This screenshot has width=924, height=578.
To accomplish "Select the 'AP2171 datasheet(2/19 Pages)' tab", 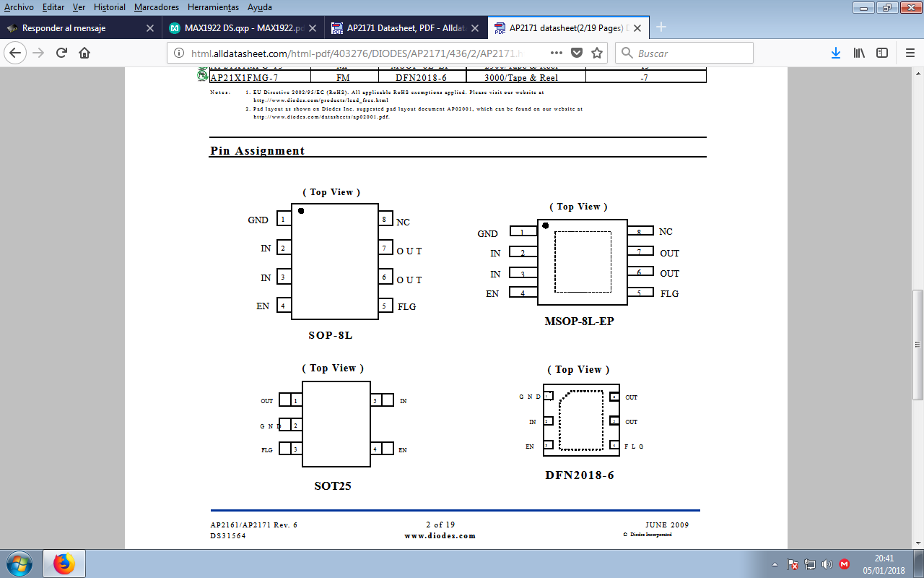I will pos(569,28).
